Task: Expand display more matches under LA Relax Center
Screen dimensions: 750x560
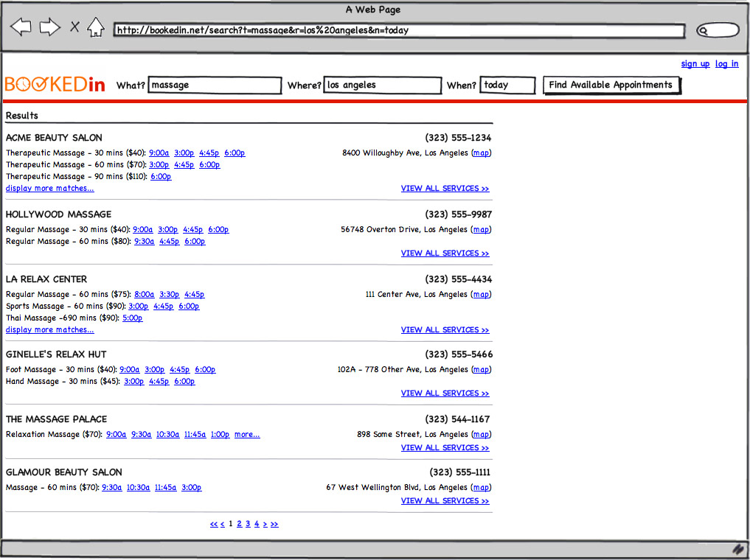Action: coord(49,329)
